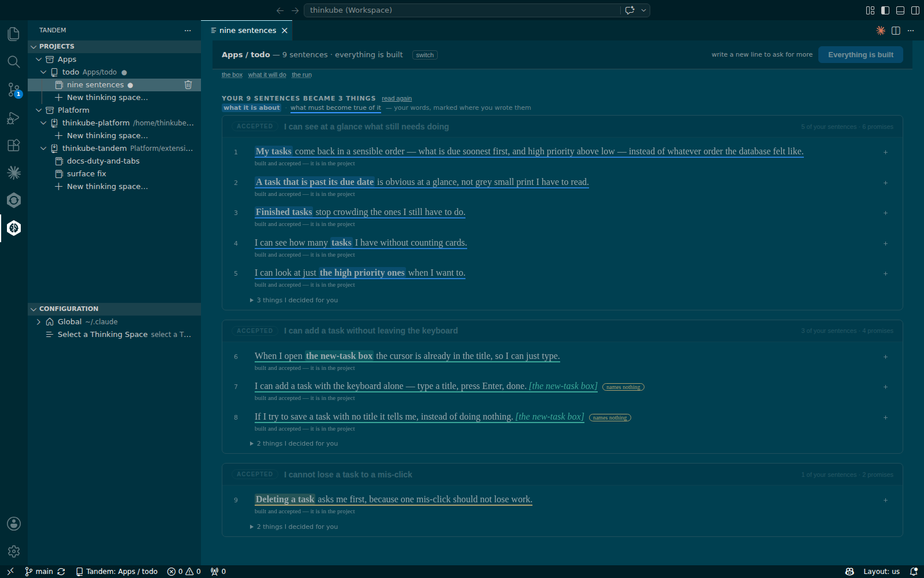Viewport: 924px width, 578px height.
Task: Close the nine sentences tab
Action: (285, 31)
